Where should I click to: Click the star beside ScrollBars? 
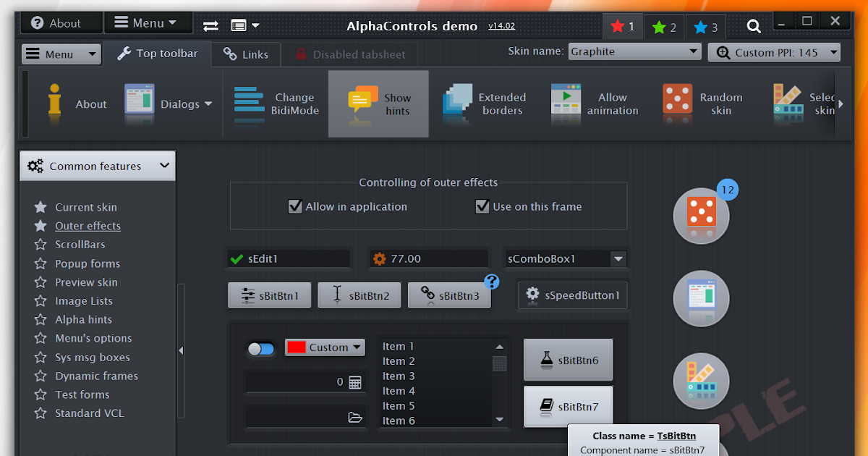[x=41, y=245]
